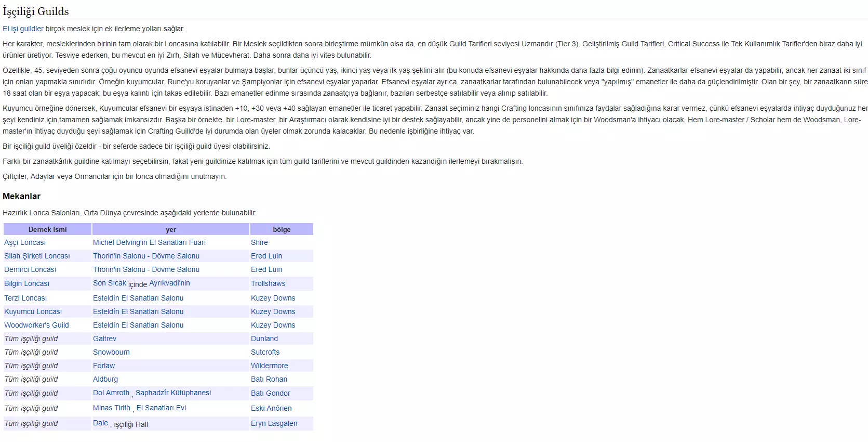
Task: Click the 'Mekanlar' section heading
Action: [x=21, y=196]
